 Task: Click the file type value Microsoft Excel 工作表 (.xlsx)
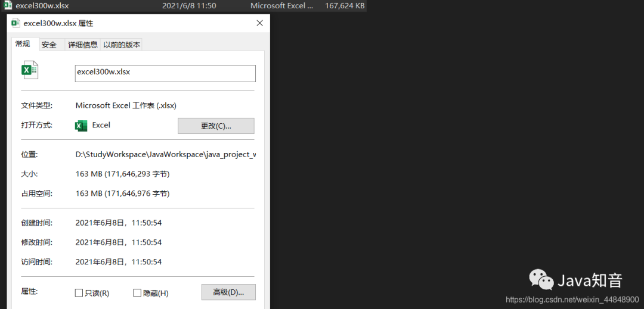pyautogui.click(x=126, y=105)
